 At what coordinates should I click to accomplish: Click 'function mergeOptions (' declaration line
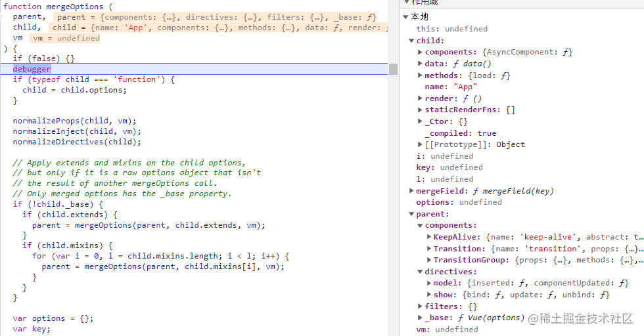(58, 7)
